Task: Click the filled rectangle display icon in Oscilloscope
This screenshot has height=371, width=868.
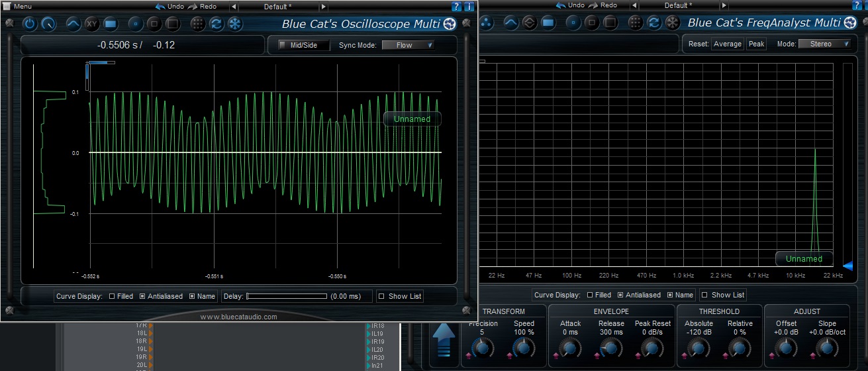Action: 110,24
